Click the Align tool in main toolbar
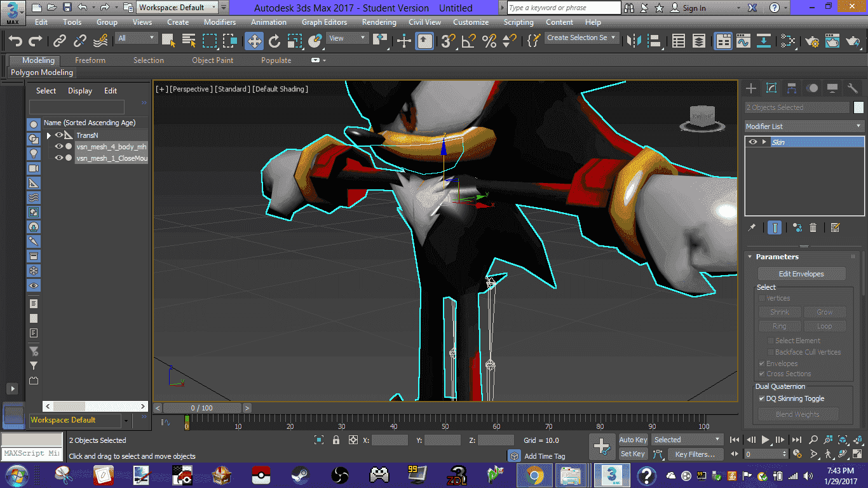Viewport: 868px width, 488px height. click(x=654, y=41)
